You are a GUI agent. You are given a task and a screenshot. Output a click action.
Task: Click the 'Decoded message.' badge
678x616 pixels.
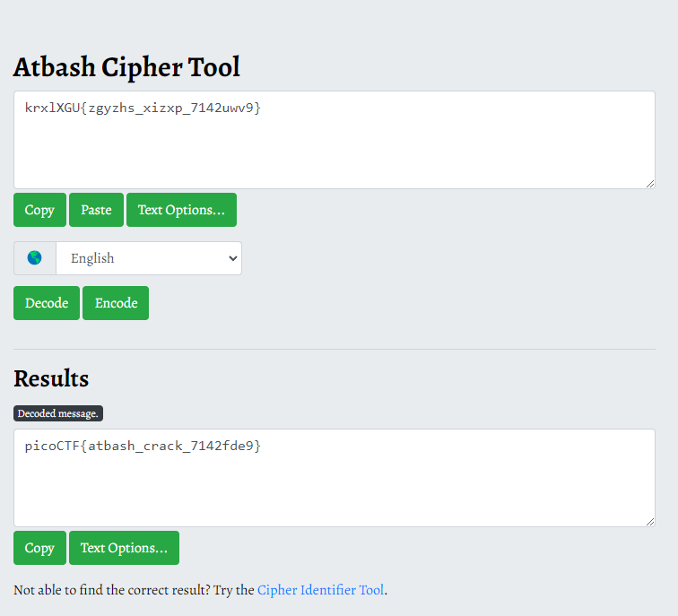point(58,413)
